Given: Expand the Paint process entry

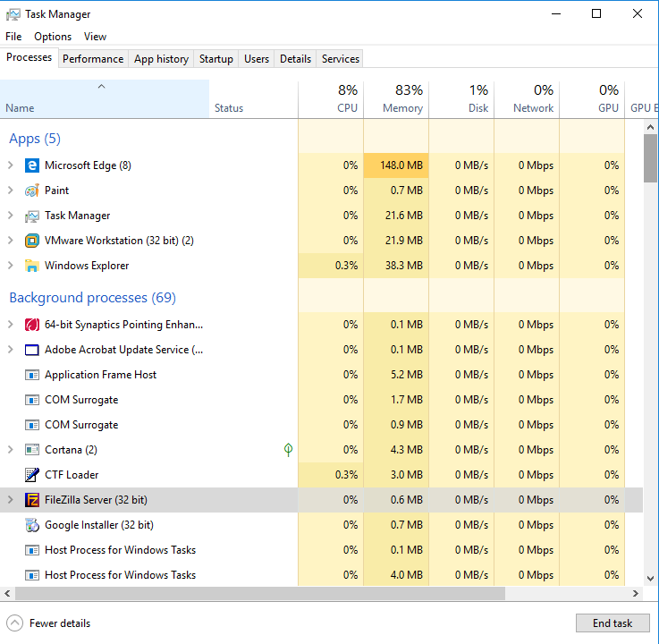Looking at the screenshot, I should tap(11, 191).
